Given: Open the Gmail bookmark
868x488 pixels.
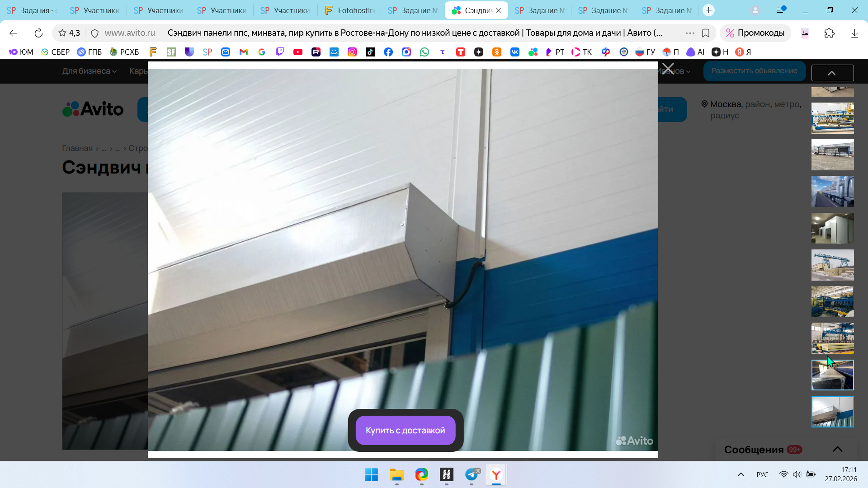Looking at the screenshot, I should pyautogui.click(x=244, y=52).
